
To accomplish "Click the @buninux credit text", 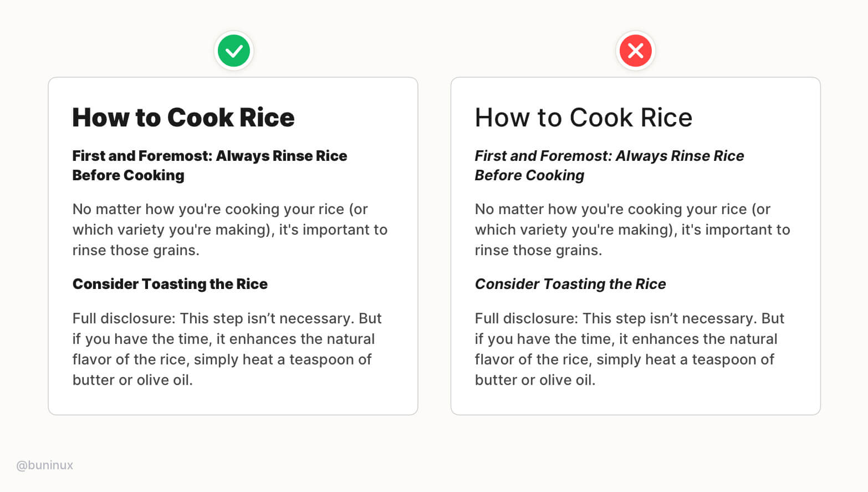I will (x=45, y=465).
